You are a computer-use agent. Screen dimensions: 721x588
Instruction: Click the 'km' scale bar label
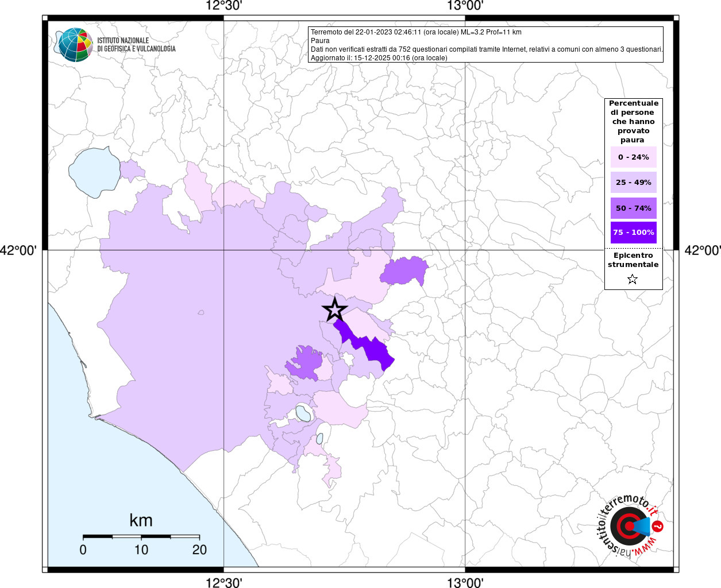[x=141, y=520]
